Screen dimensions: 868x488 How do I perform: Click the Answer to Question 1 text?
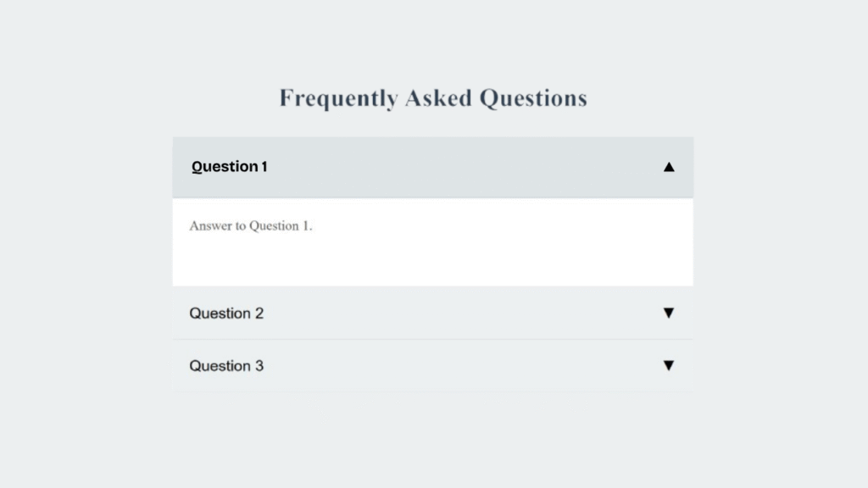(250, 226)
